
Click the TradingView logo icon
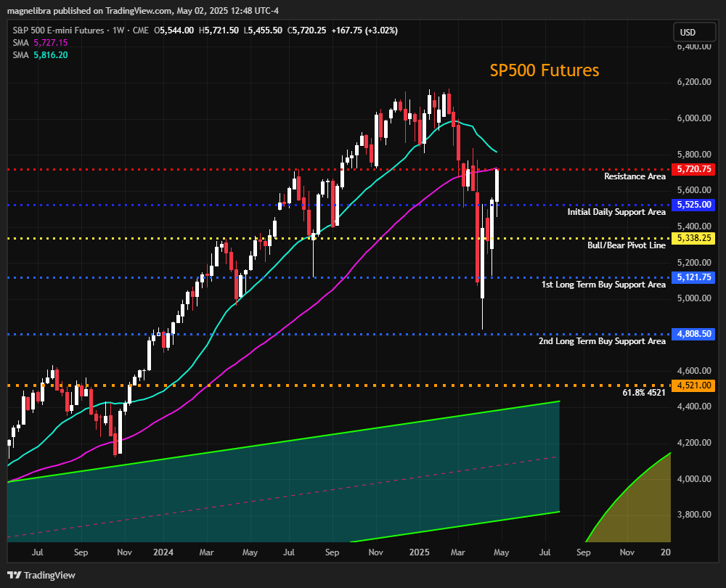(15, 575)
